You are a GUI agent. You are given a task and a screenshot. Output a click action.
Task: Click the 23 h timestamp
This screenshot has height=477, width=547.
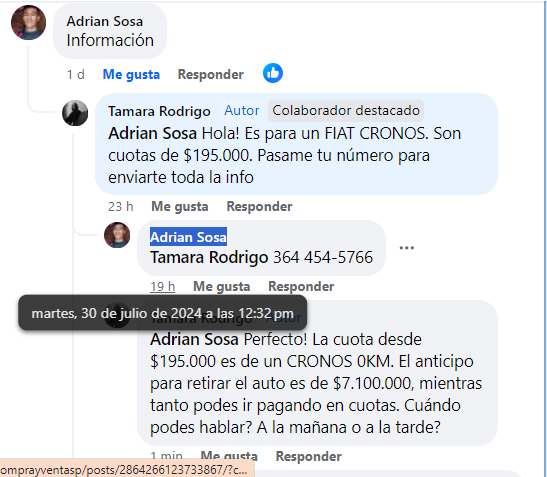[121, 206]
